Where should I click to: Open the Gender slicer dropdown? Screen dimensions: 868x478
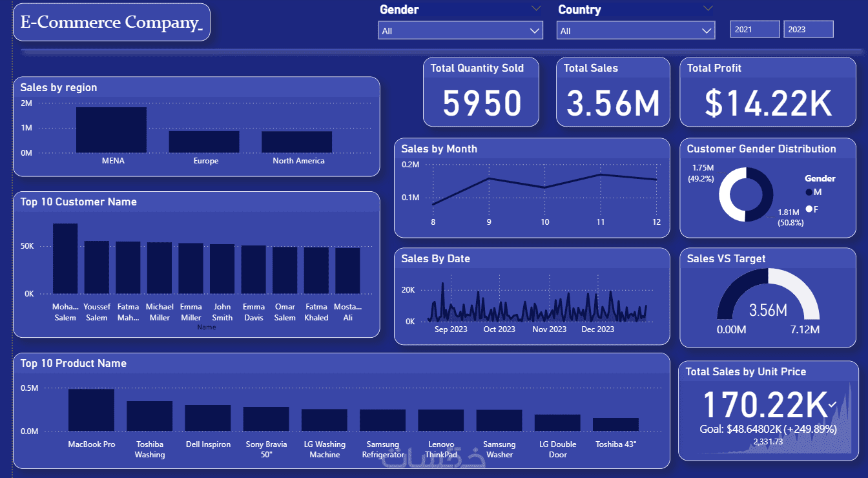tap(460, 30)
